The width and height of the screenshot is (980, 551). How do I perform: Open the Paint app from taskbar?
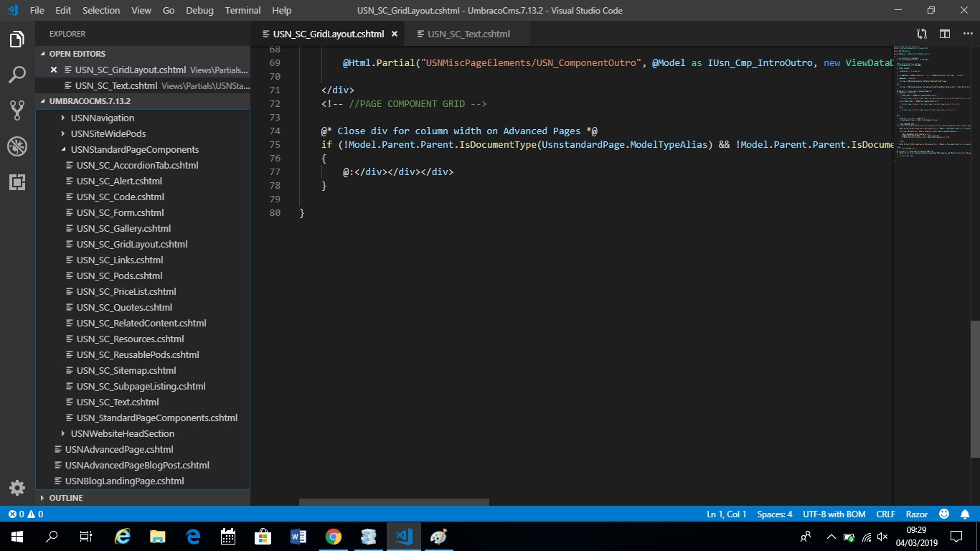point(439,536)
